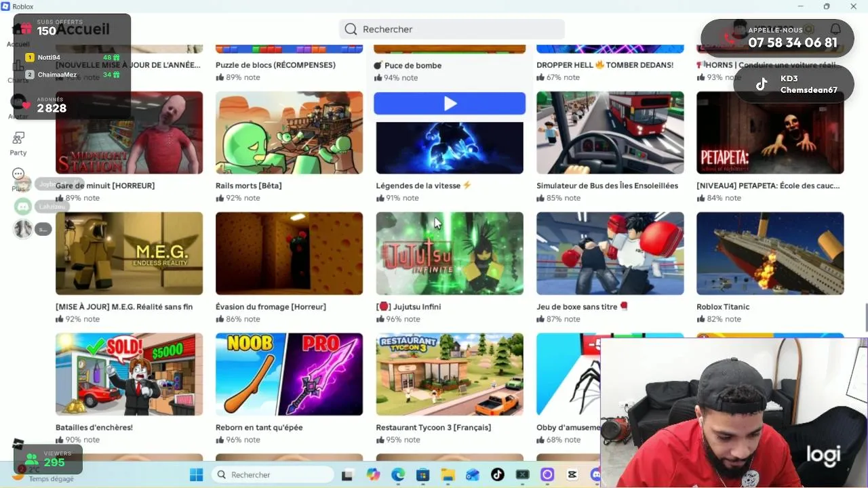Open the Windows Start button
Screen dimensions: 868x488
pos(196,474)
